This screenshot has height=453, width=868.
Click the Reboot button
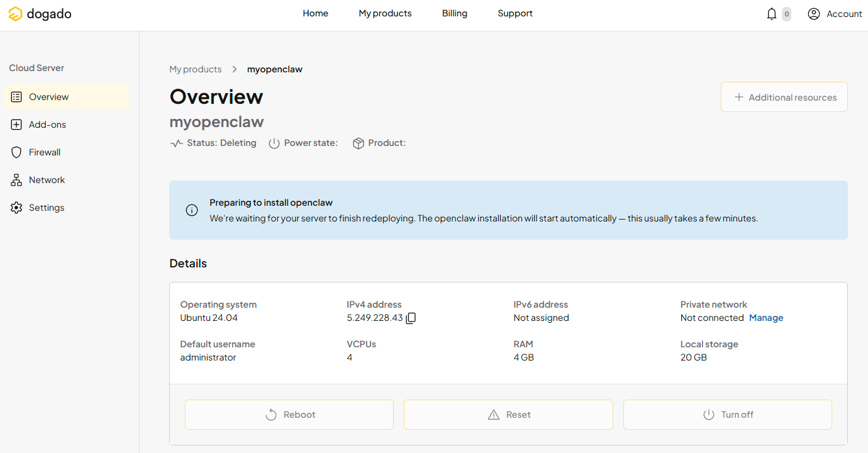tap(289, 415)
